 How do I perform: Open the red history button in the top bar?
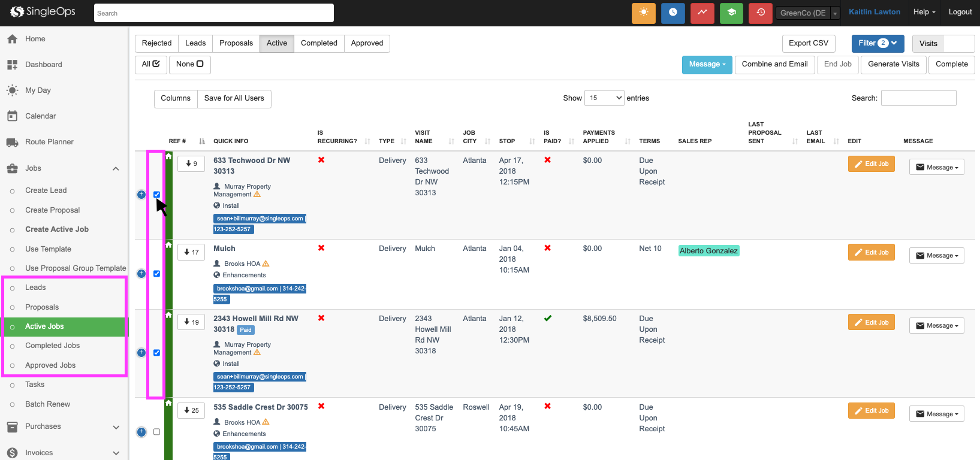(761, 13)
